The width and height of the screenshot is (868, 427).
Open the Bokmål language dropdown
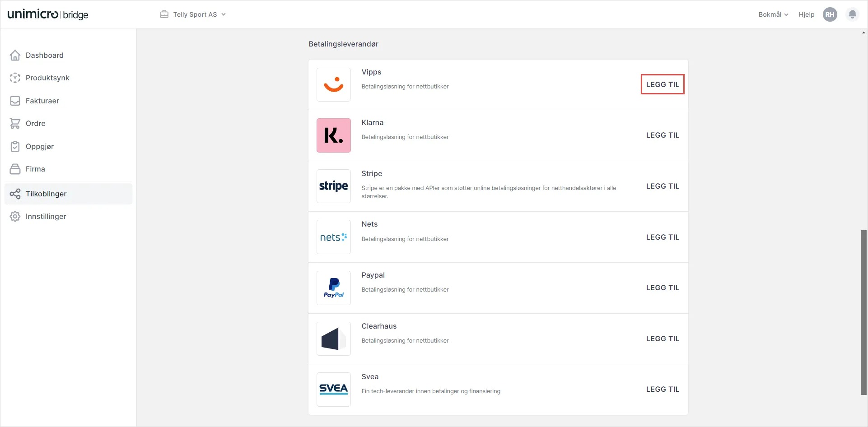[773, 14]
